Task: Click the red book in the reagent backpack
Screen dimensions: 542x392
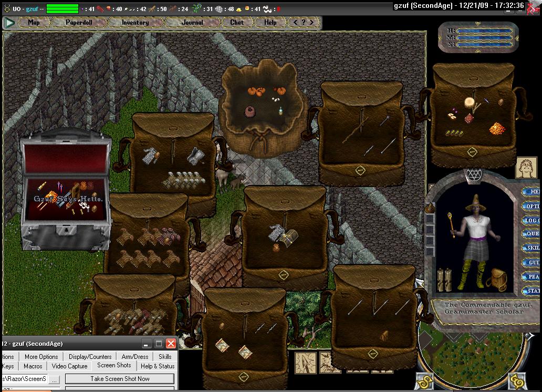Action: [x=468, y=119]
